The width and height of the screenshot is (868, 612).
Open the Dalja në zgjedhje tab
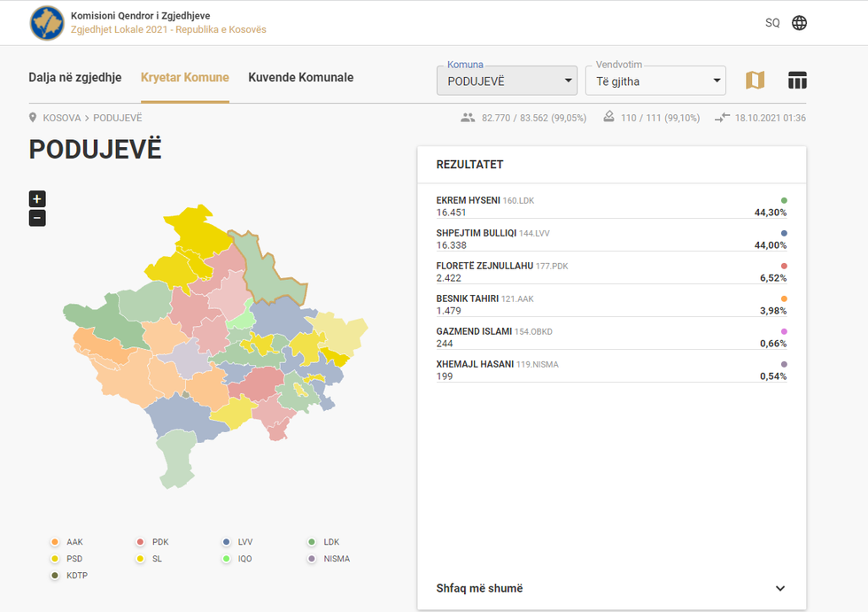tap(74, 78)
